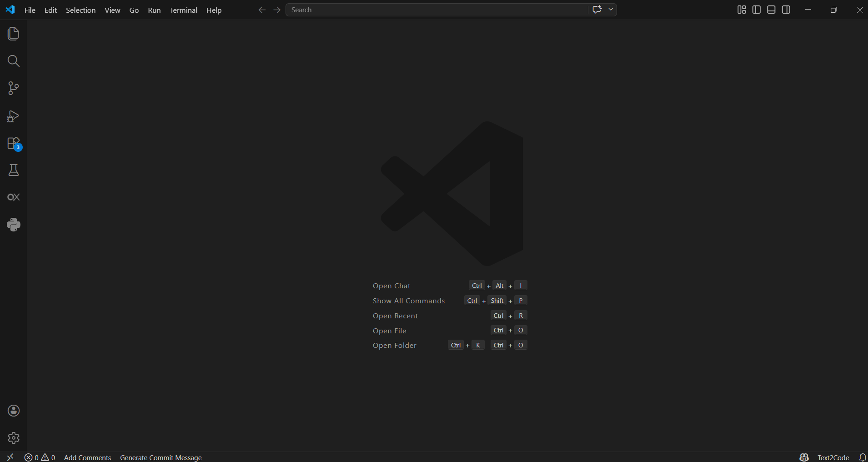868x462 pixels.
Task: Go forward with the right arrow
Action: click(277, 10)
